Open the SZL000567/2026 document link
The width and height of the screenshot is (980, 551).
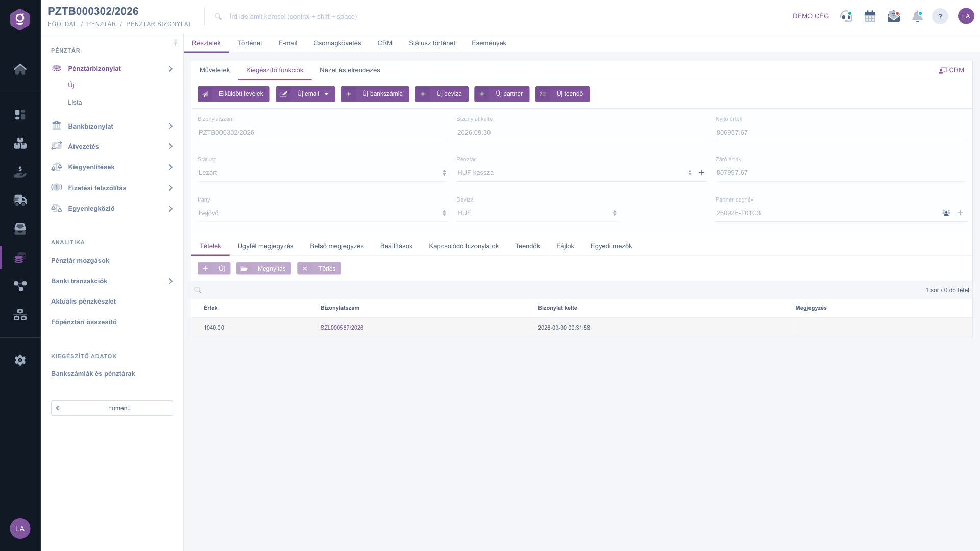(341, 328)
